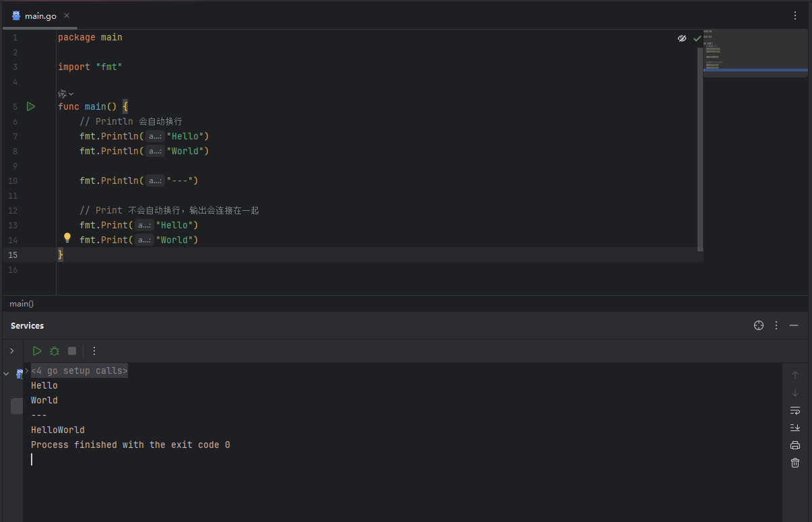Collapse the Go run configuration tree node
This screenshot has height=522, width=812.
click(6, 373)
